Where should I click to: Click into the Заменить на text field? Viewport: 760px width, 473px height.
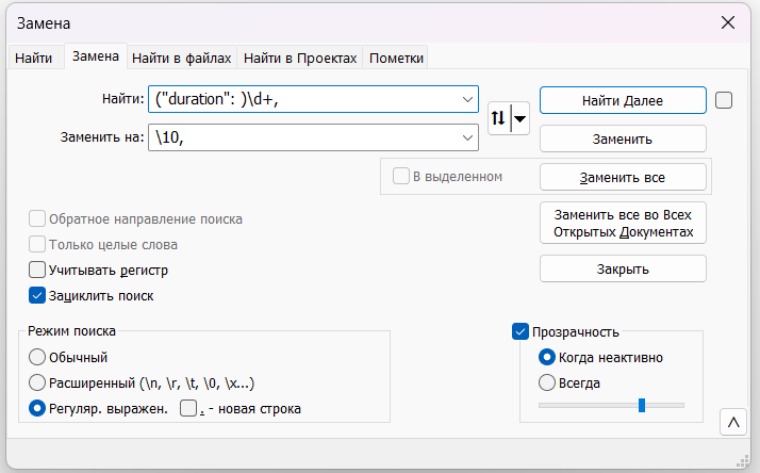point(300,137)
